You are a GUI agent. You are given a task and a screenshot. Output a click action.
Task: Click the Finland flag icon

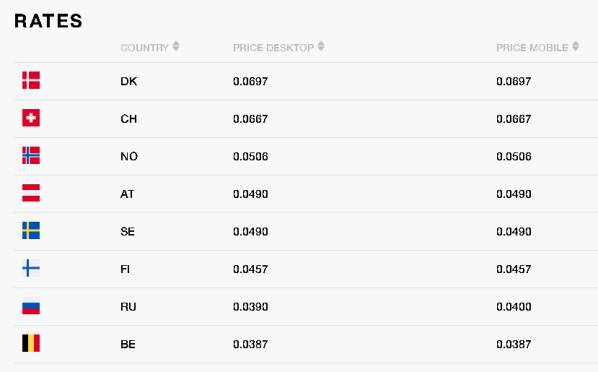[31, 268]
